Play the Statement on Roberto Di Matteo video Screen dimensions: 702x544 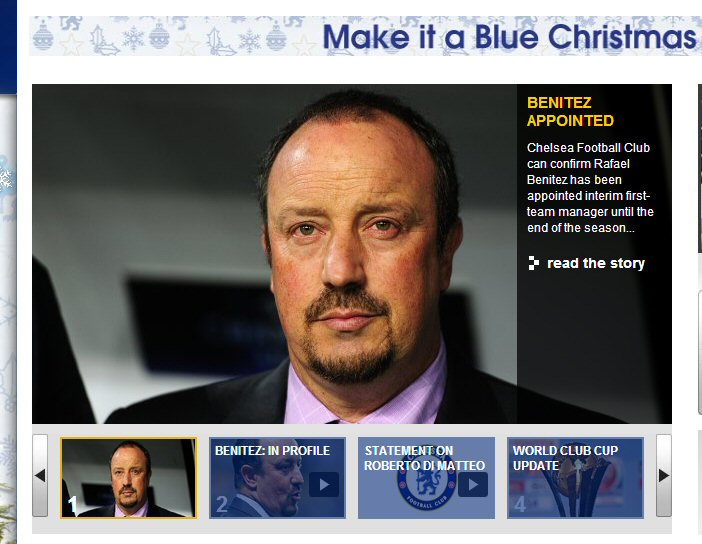pyautogui.click(x=473, y=484)
